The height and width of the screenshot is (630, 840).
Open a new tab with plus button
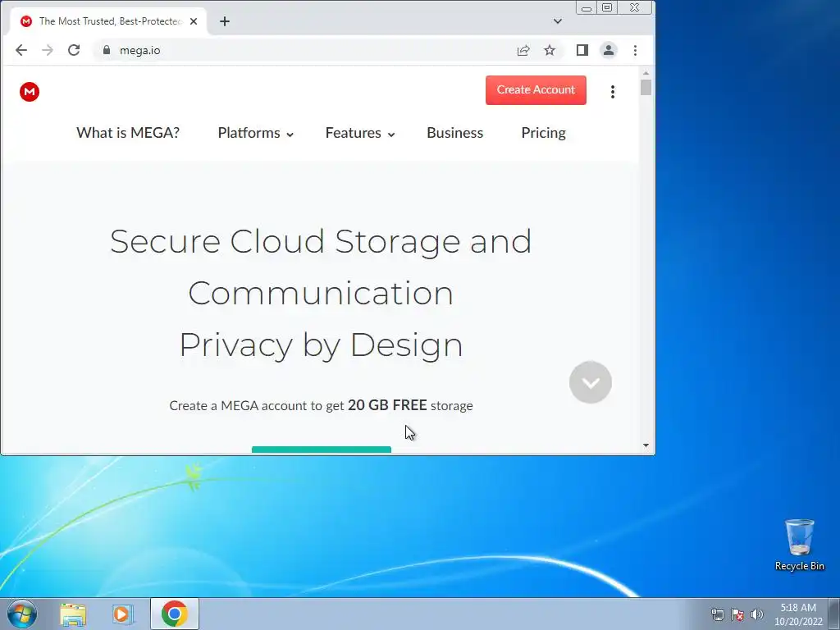[225, 21]
